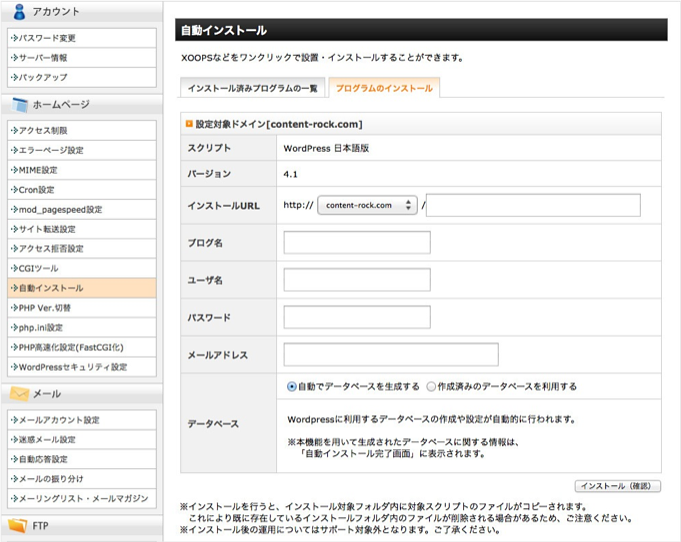The width and height of the screenshot is (681, 542).
Task: Open メールの振り分け in the sidebar
Action: click(x=82, y=479)
